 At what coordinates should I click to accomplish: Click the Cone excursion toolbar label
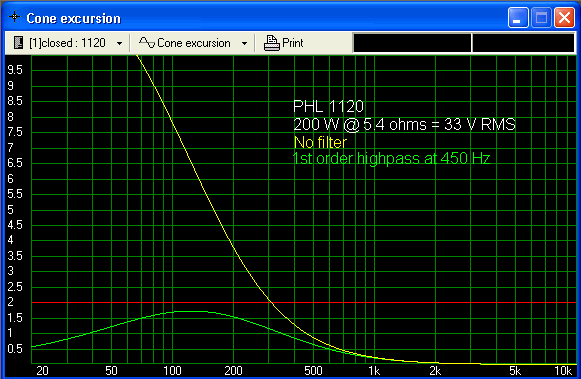(194, 43)
